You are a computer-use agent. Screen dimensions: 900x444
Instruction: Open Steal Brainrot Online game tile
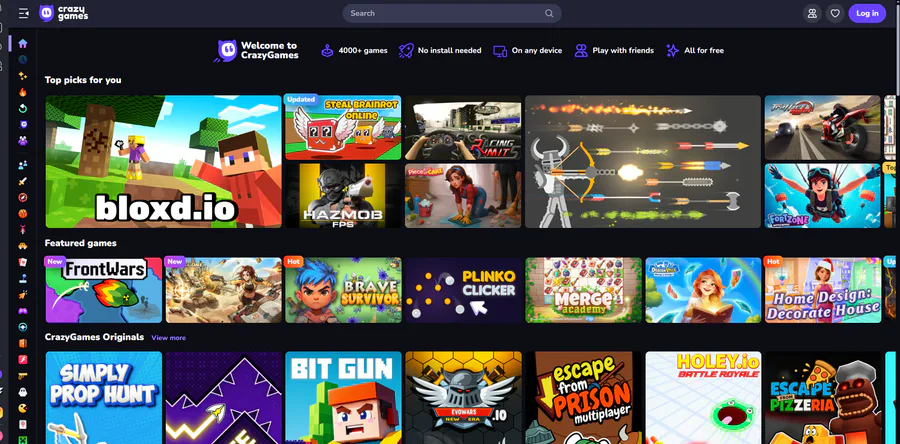coord(343,127)
